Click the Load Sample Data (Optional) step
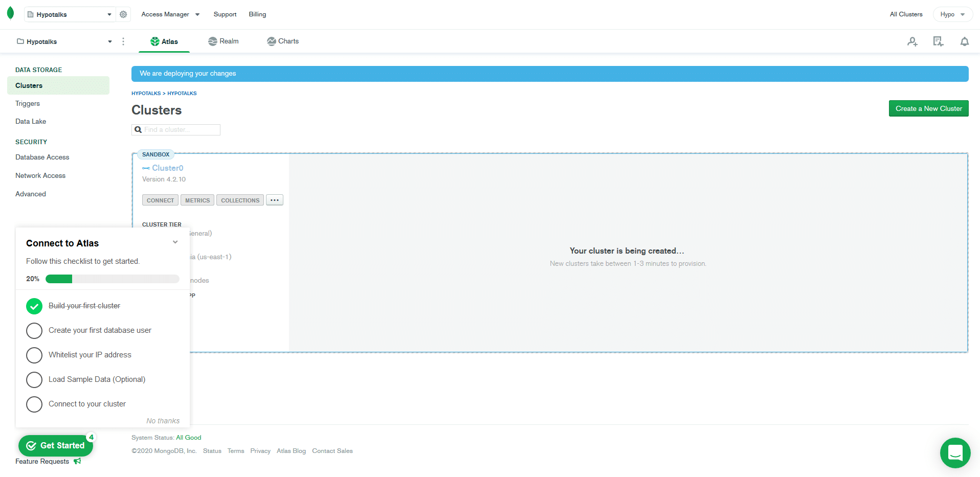The image size is (980, 477). coord(97,380)
